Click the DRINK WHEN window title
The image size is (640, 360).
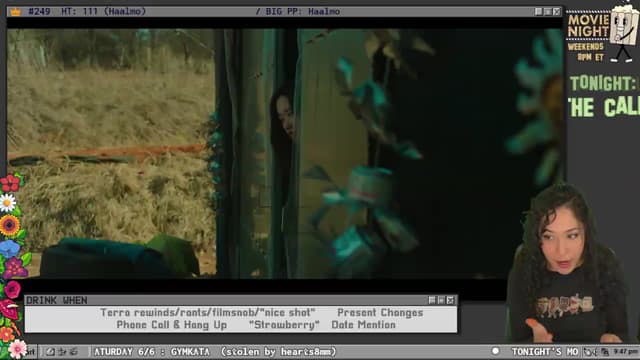pos(57,300)
